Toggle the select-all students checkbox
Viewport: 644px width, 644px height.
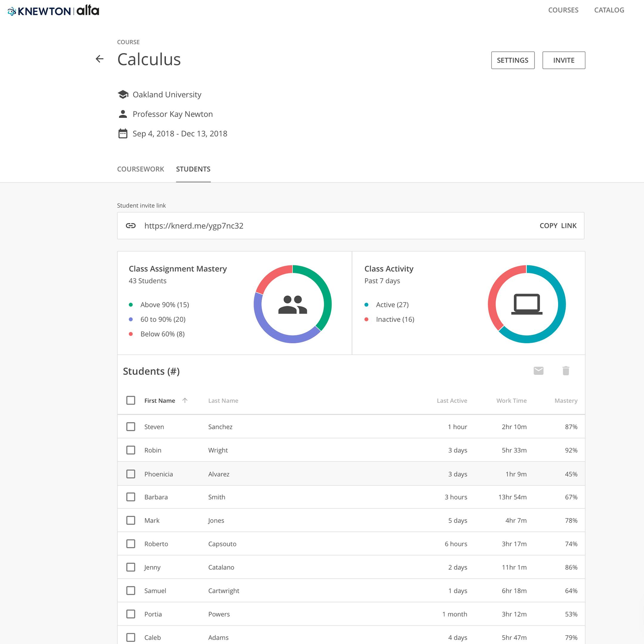tap(131, 400)
